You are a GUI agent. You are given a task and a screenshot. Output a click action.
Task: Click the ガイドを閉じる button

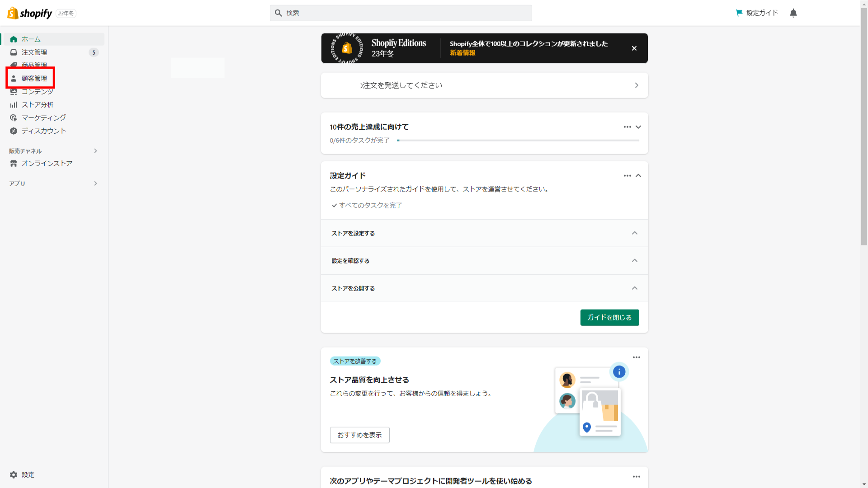tap(609, 318)
